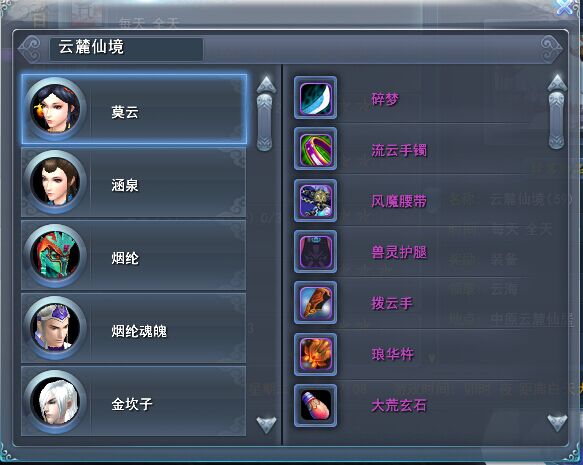Select the 碎梦 blade item icon
Image resolution: width=583 pixels, height=465 pixels.
click(x=315, y=98)
